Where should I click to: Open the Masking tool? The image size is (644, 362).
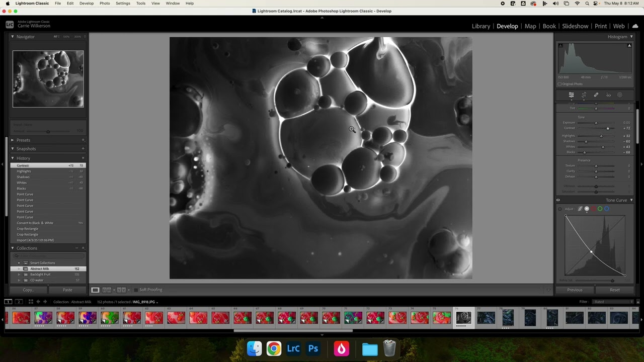620,95
